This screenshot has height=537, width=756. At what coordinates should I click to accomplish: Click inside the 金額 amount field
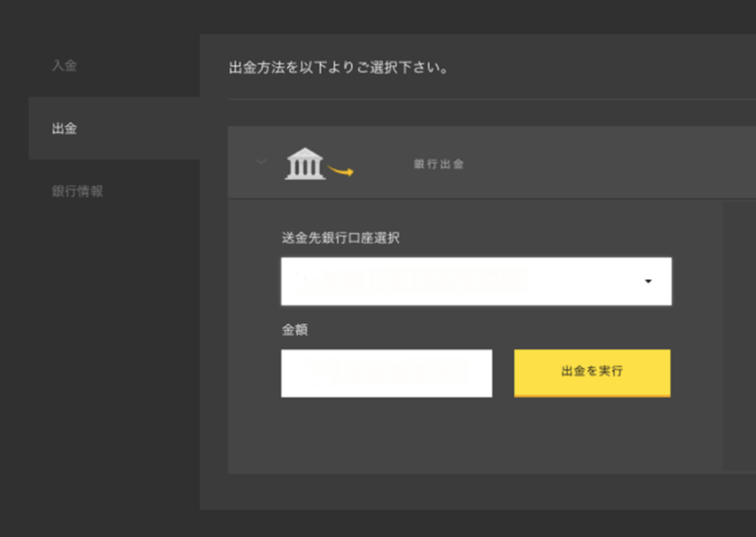(x=386, y=373)
